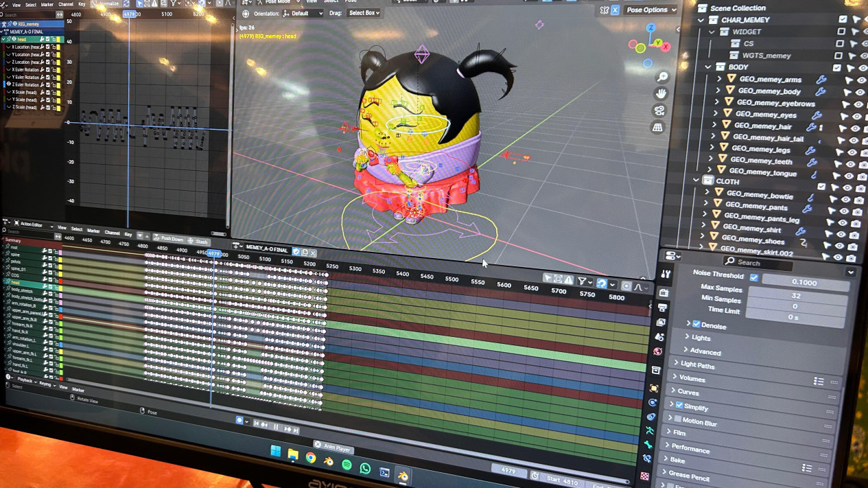Duplicate the MEMEY_A-O FINAL action
868x488 pixels.
(305, 253)
